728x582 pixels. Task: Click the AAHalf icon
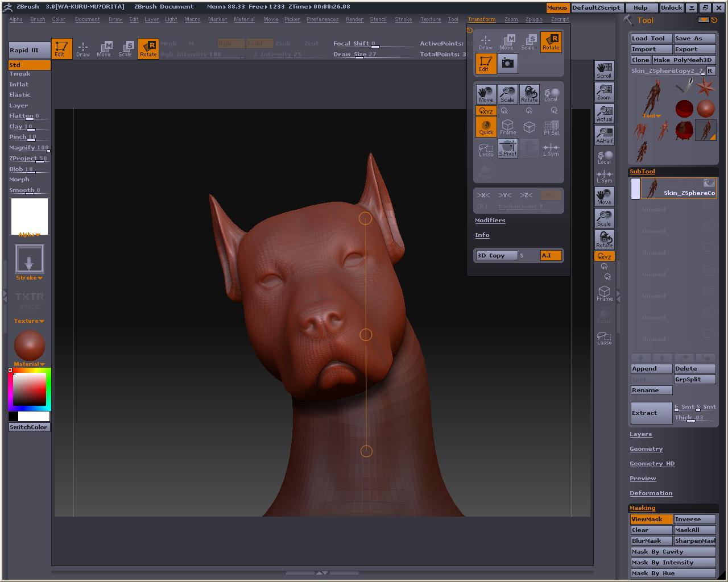(x=604, y=135)
